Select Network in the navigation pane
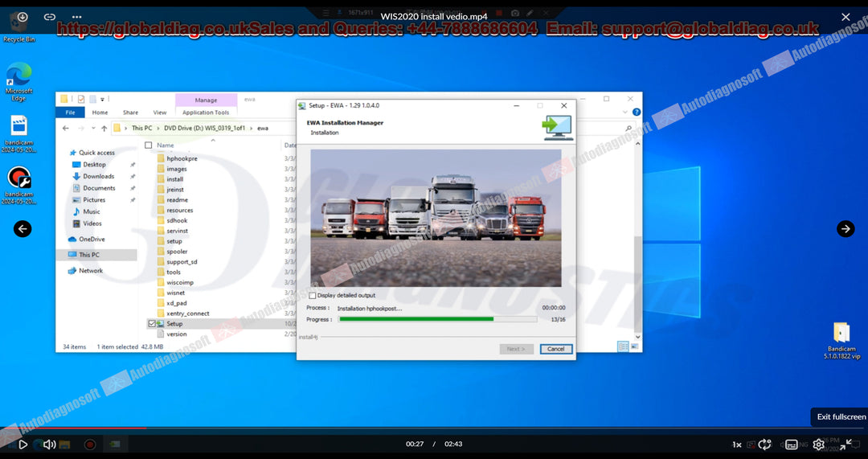 pos(91,271)
